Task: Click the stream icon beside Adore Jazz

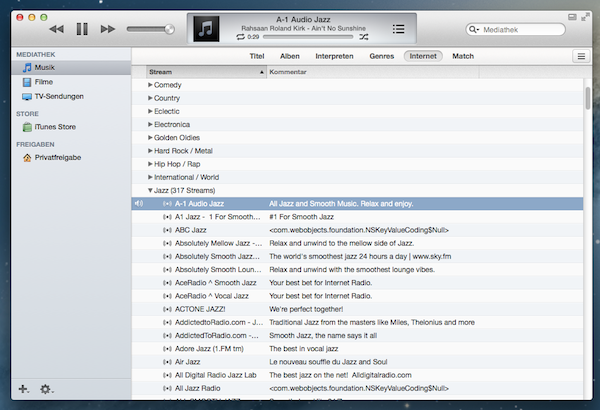Action: click(167, 349)
